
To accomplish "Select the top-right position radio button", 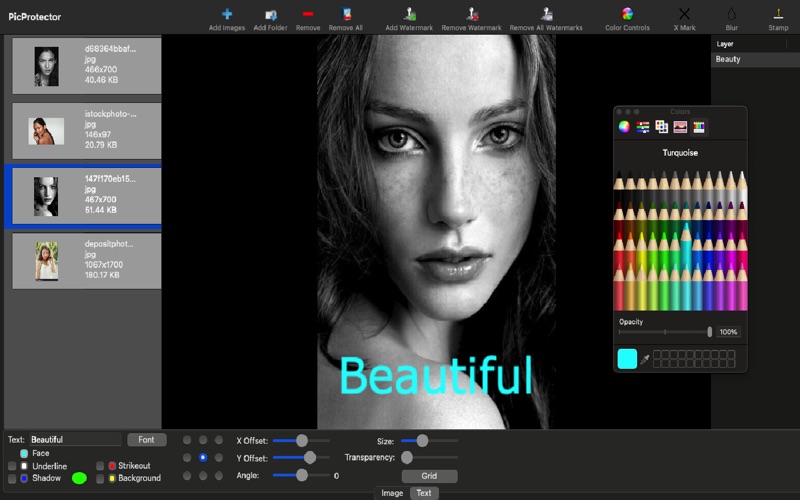I will (219, 440).
